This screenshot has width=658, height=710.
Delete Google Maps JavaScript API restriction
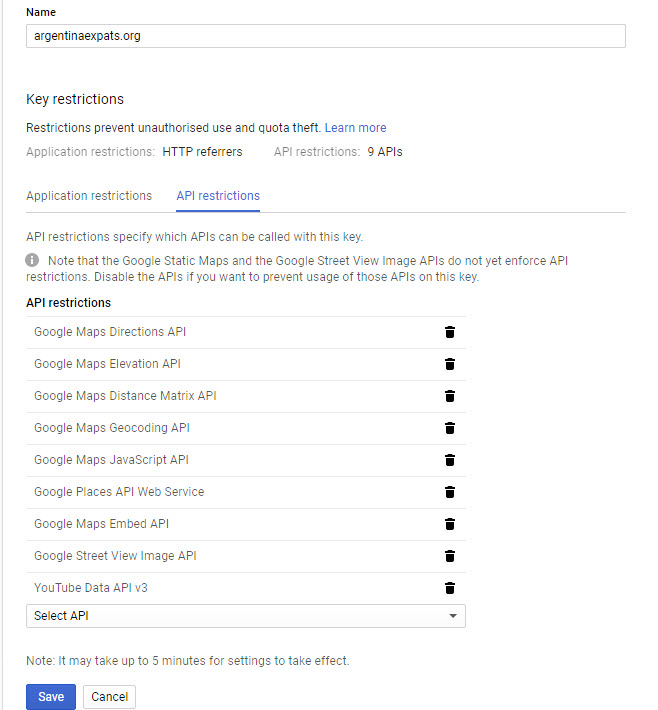click(x=450, y=460)
